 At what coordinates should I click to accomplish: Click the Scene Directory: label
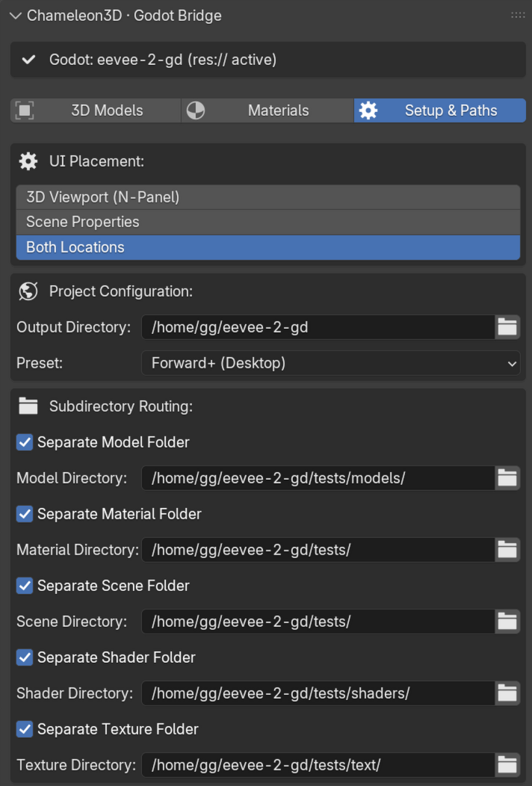[72, 622]
